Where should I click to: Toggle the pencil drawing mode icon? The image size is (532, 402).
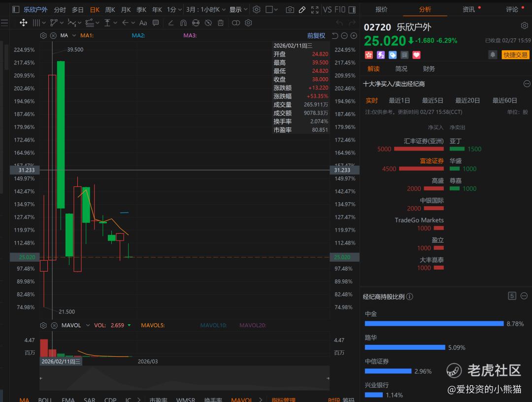click(x=302, y=9)
